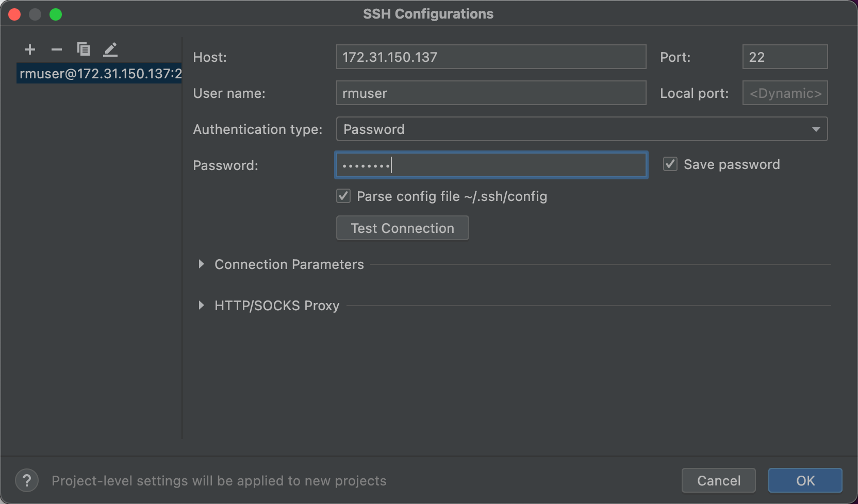The width and height of the screenshot is (858, 504).
Task: Uncheck Save password
Action: tap(670, 164)
